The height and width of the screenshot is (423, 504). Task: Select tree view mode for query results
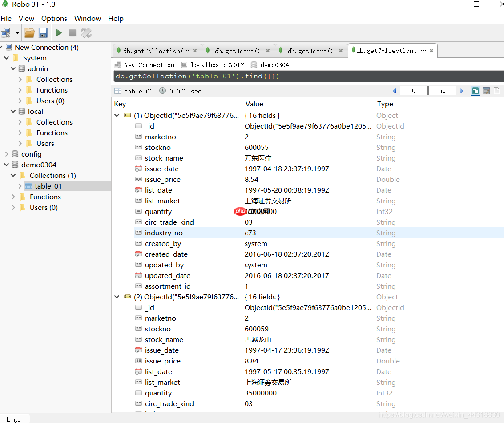[476, 90]
